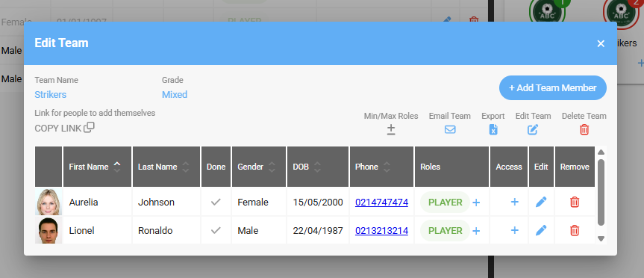
Task: Add access for Lionel Ronaldo
Action: pos(514,230)
